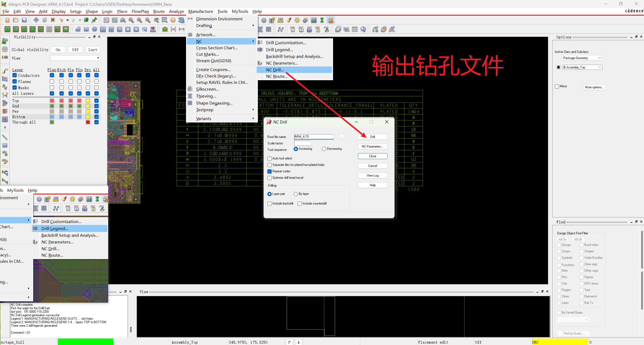The height and width of the screenshot is (345, 644).
Task: Click the red Top layer etch swatch
Action: (x=61, y=101)
